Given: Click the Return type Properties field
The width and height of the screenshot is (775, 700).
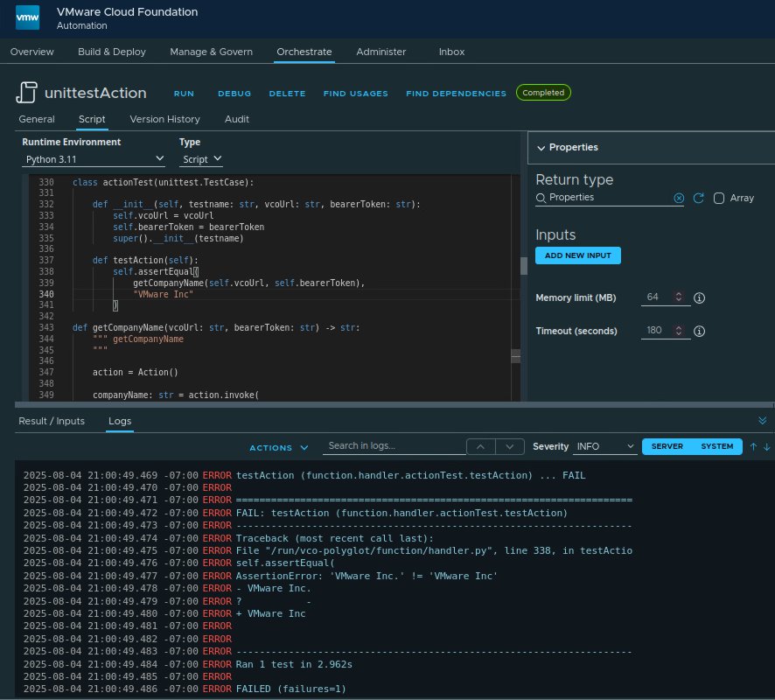Looking at the screenshot, I should [x=610, y=197].
